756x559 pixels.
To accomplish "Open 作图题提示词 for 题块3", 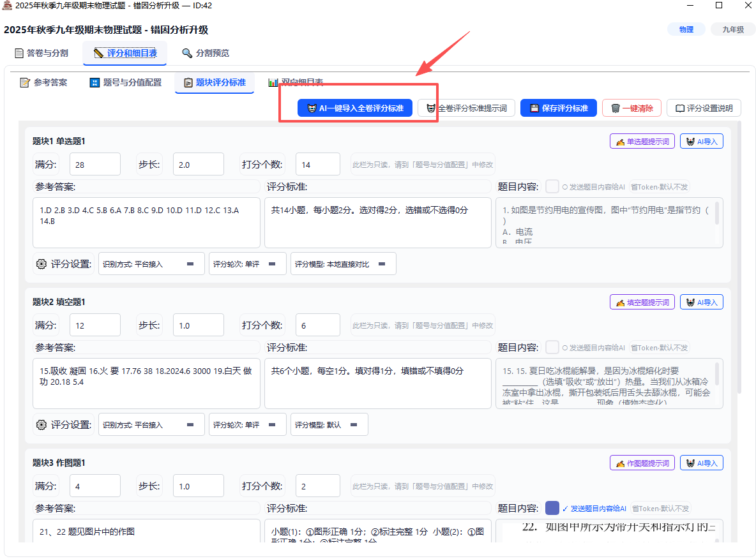I will tap(642, 463).
